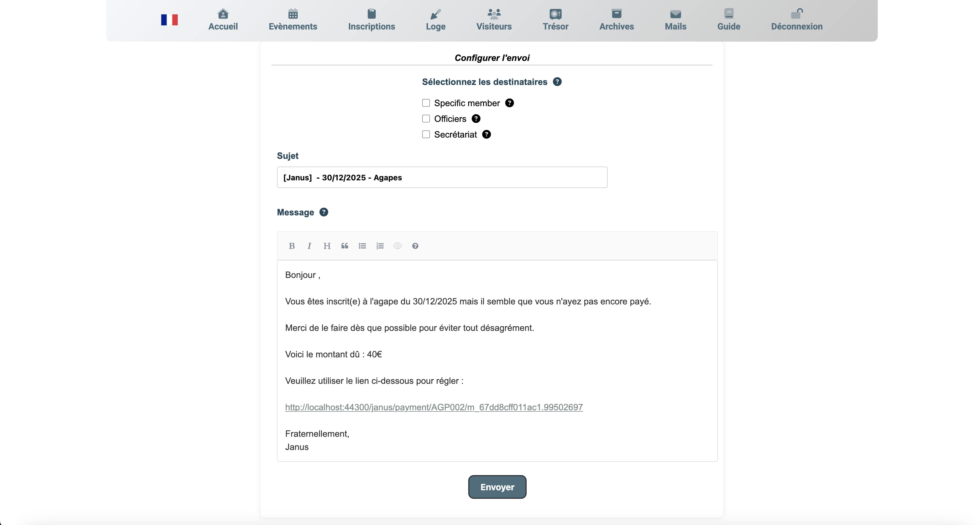Check the Specific member checkbox

click(x=426, y=103)
